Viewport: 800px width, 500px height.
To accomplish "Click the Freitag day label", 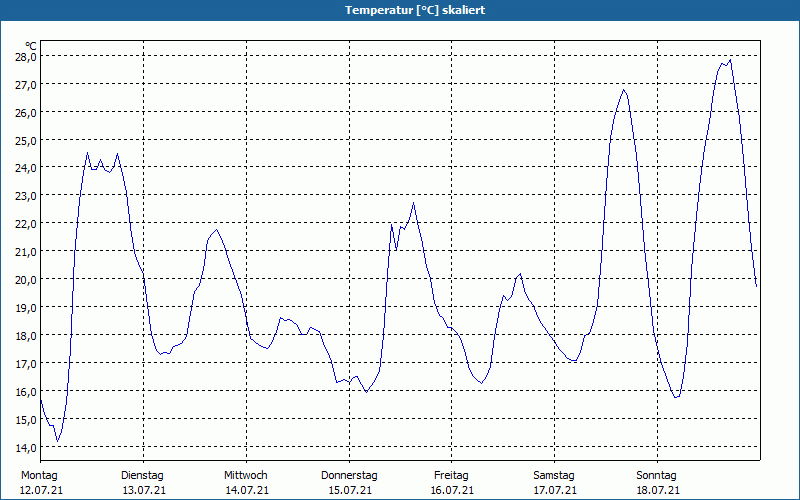I will pyautogui.click(x=451, y=475).
